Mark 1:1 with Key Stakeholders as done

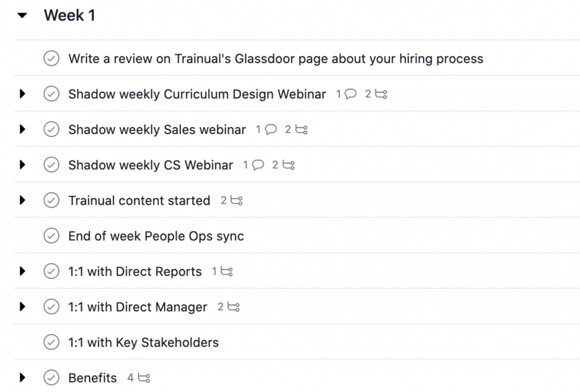[x=51, y=342]
